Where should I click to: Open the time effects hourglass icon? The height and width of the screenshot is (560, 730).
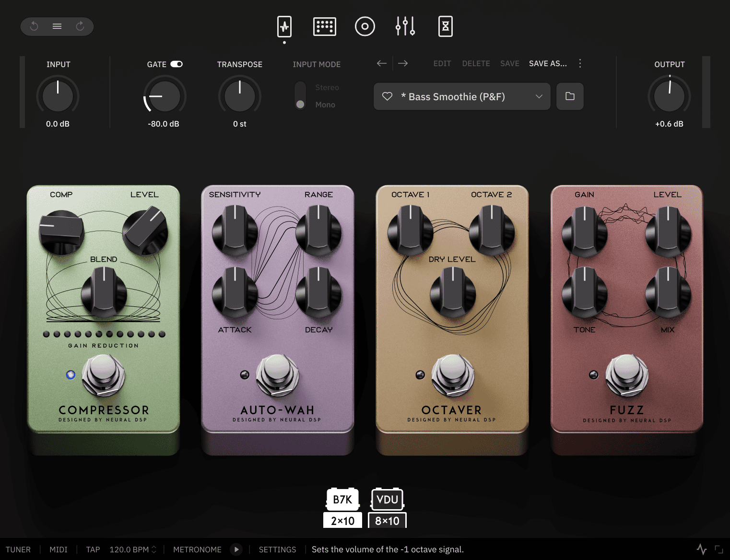point(446,26)
